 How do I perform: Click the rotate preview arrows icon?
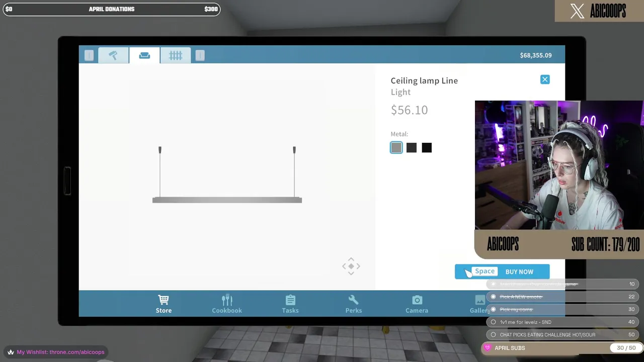tap(351, 266)
